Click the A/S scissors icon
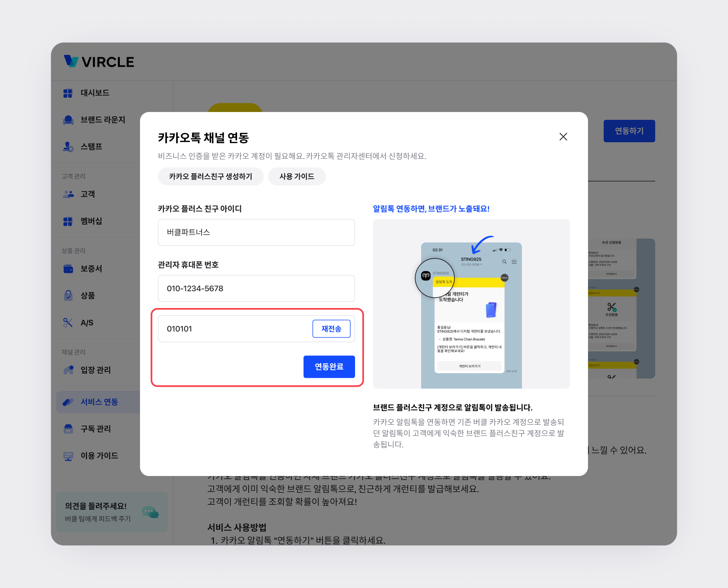The image size is (728, 588). click(68, 323)
